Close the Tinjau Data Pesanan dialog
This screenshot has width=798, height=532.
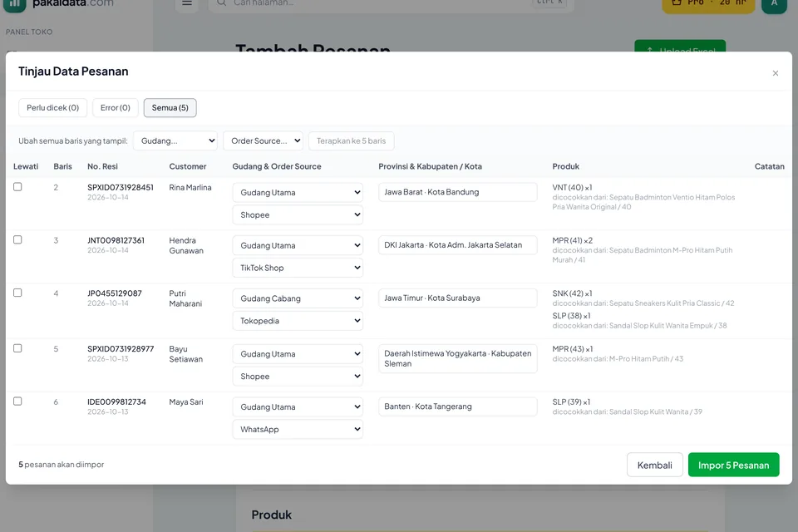point(775,73)
